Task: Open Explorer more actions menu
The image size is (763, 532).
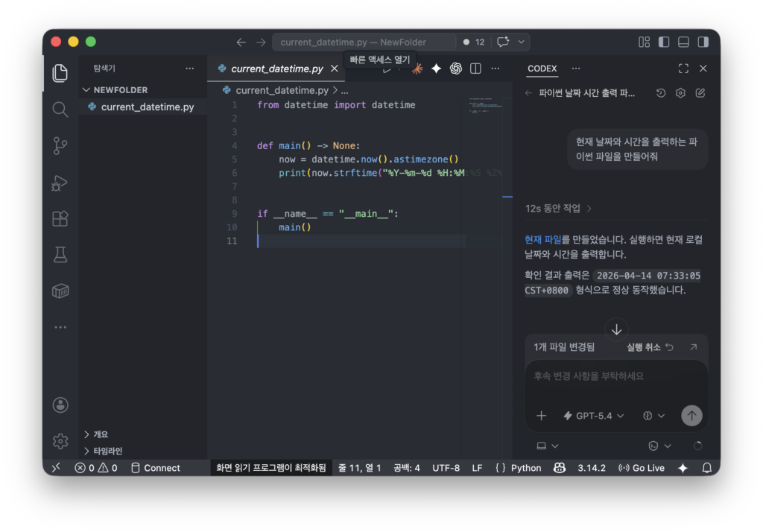Action: pos(190,69)
